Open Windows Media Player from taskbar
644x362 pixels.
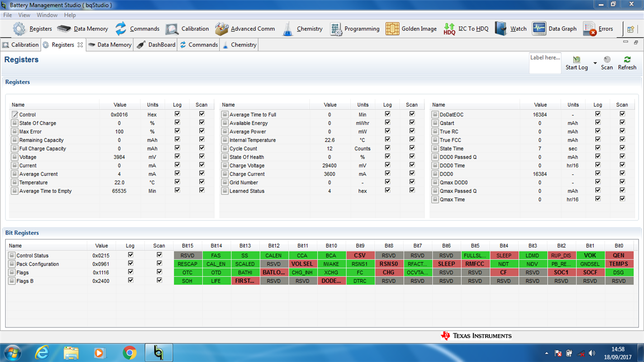point(99,353)
